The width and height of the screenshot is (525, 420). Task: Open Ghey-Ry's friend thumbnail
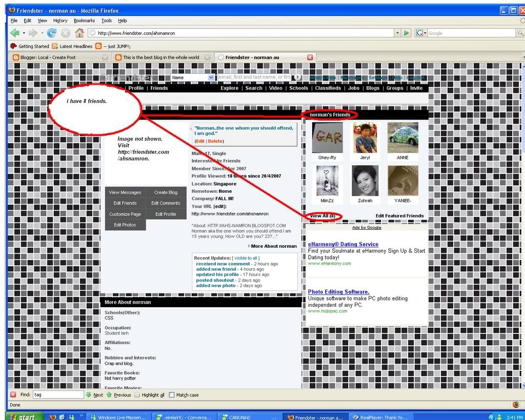(x=327, y=137)
